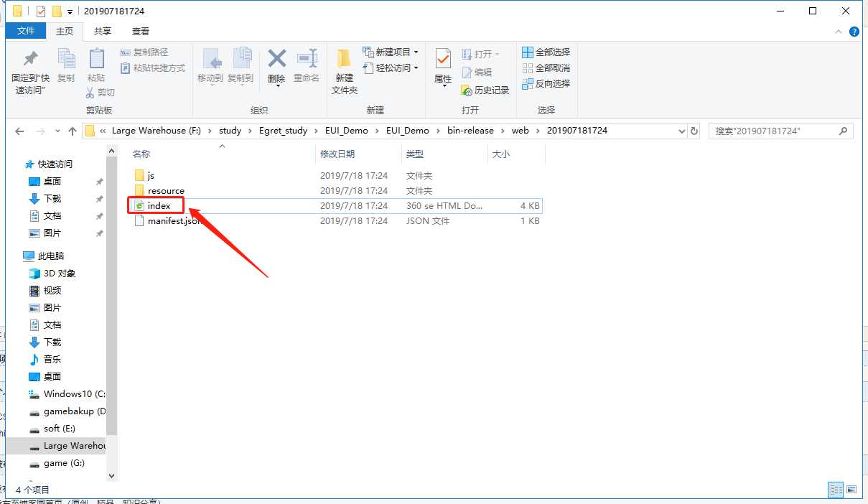Click Select none in ribbon

click(546, 68)
